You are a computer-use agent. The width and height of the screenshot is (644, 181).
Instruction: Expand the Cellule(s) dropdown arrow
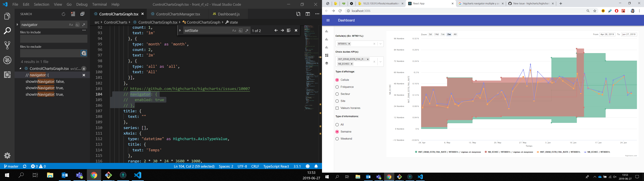point(381,44)
